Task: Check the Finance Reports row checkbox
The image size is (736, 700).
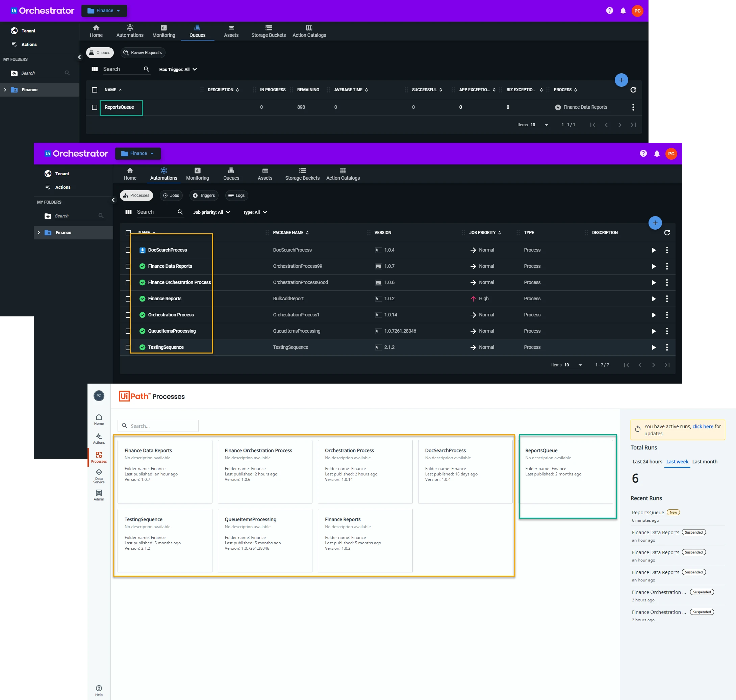Action: 128,299
